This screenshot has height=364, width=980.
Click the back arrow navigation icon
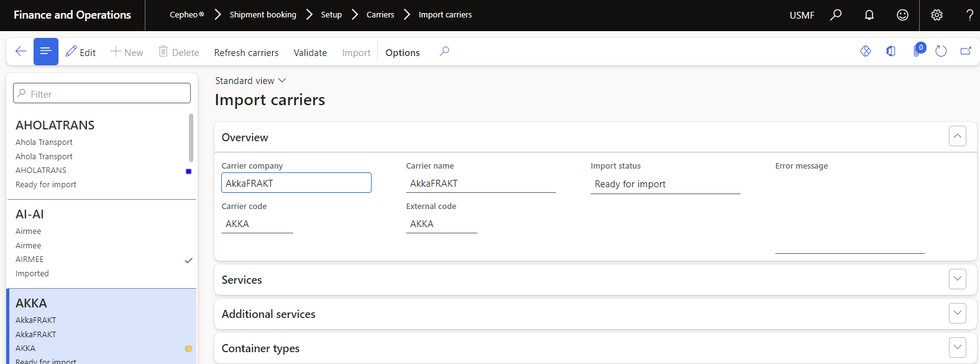tap(21, 52)
